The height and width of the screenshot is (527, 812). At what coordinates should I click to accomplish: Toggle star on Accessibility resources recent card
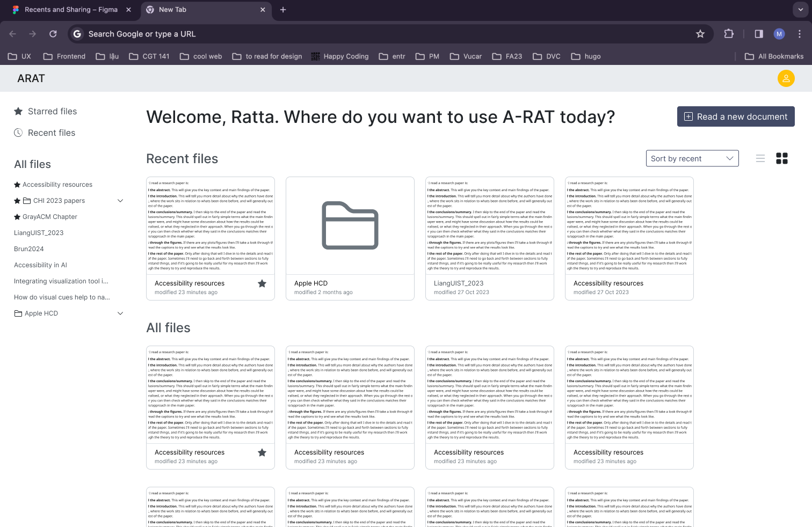262,283
